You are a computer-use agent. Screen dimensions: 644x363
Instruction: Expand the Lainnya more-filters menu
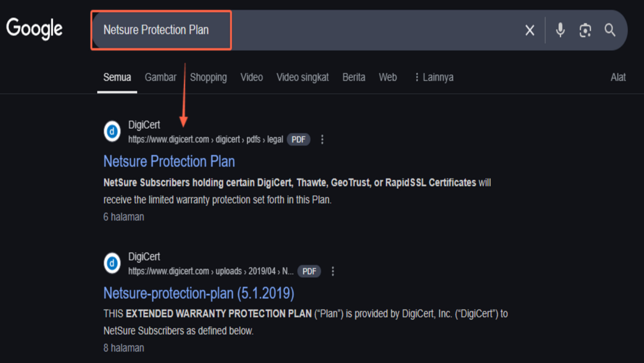point(434,77)
